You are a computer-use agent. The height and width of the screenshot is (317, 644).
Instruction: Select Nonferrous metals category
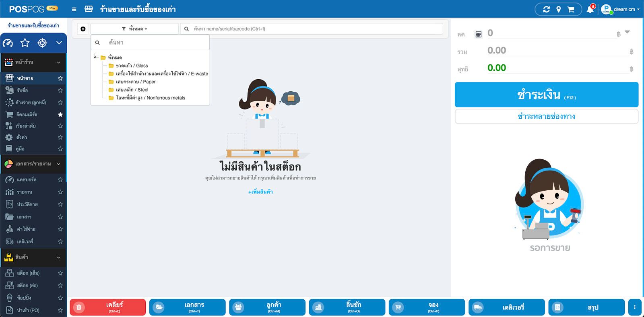151,98
